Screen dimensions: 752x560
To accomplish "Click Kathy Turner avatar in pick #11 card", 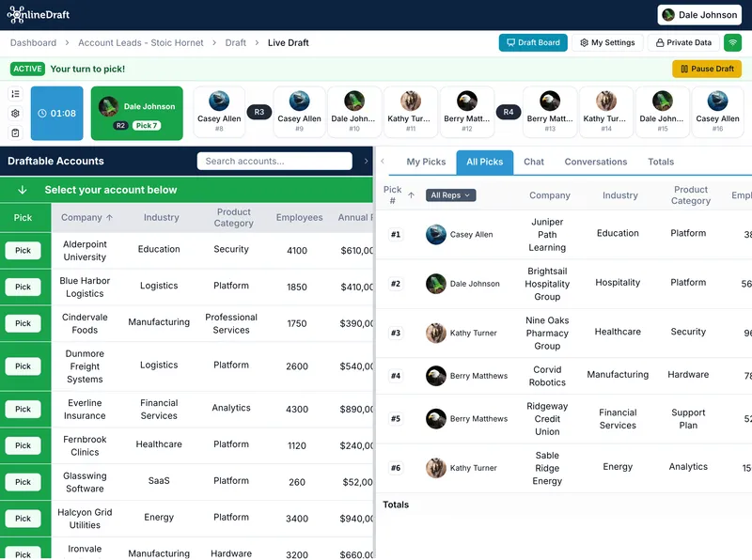I will [x=411, y=101].
